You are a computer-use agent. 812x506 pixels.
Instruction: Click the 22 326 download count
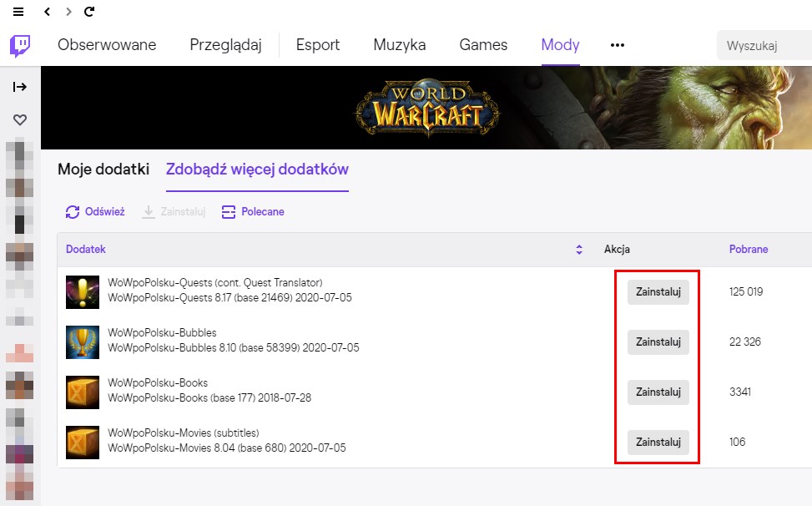(744, 342)
